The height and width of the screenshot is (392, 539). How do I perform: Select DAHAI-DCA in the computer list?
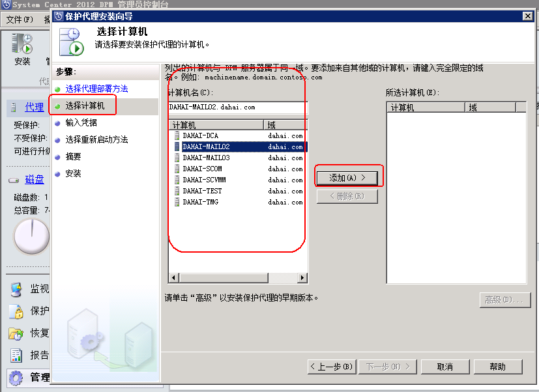(238, 135)
